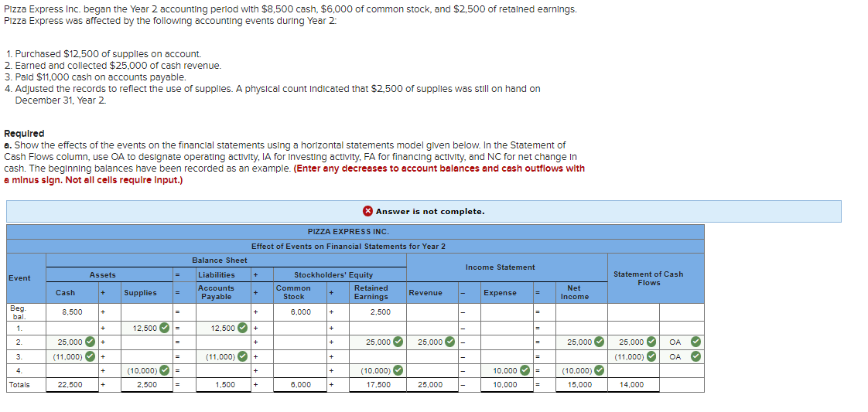
Task: Click green check next to Supplies 12,500
Action: (165, 329)
